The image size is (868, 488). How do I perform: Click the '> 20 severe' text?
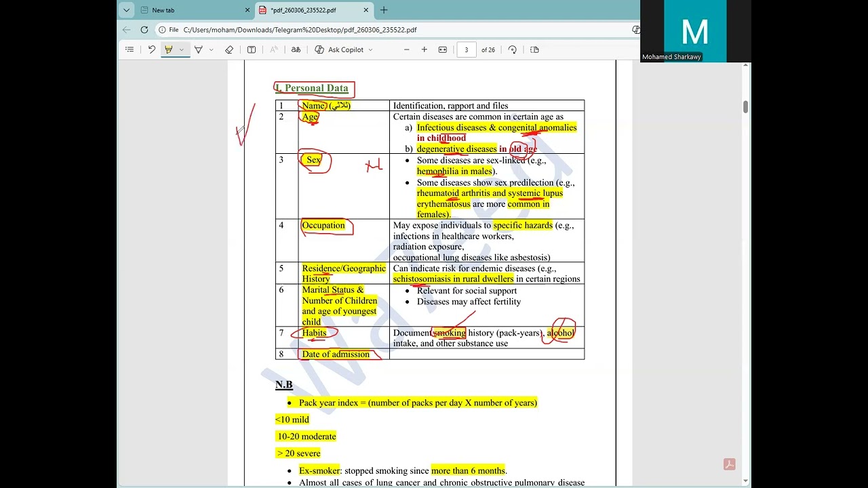point(298,453)
